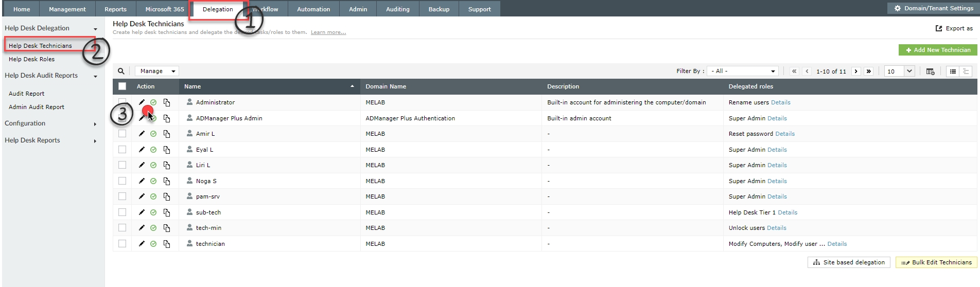Check the select-all checkbox in table header
The width and height of the screenshot is (980, 287).
122,86
